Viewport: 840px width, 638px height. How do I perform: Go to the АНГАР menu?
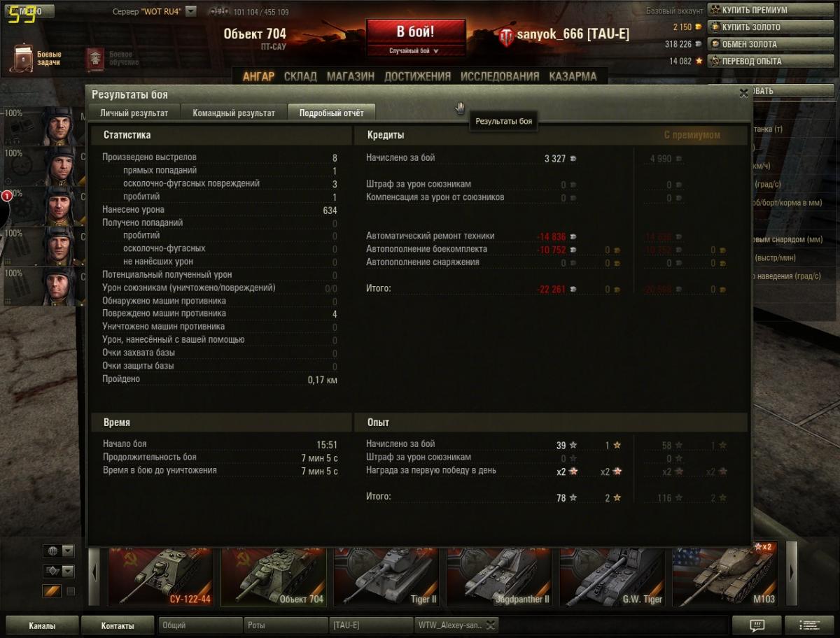pos(258,77)
